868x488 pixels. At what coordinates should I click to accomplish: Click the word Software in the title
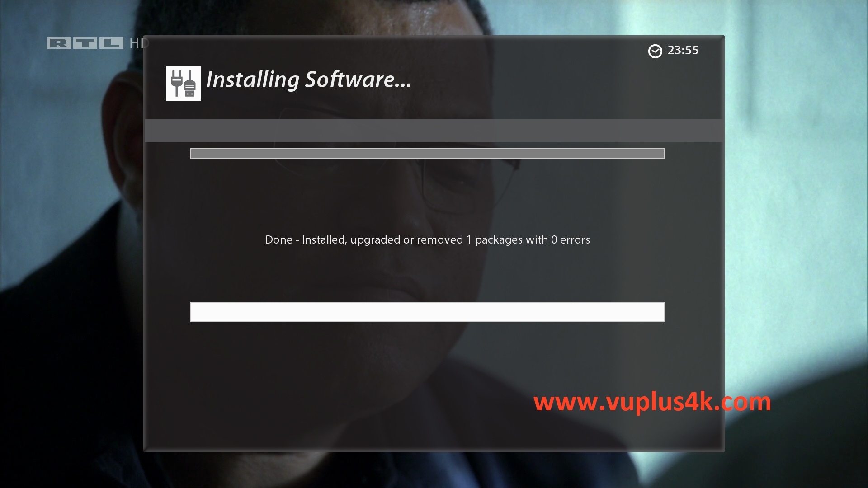click(358, 80)
